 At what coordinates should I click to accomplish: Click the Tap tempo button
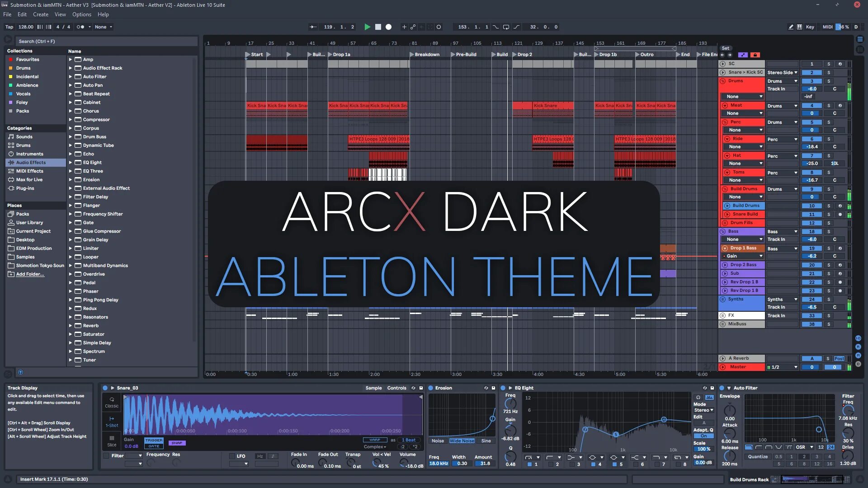coord(9,27)
